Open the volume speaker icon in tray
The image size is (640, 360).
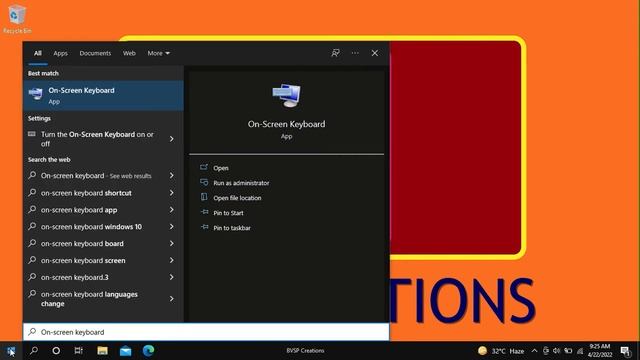pyautogui.click(x=556, y=351)
